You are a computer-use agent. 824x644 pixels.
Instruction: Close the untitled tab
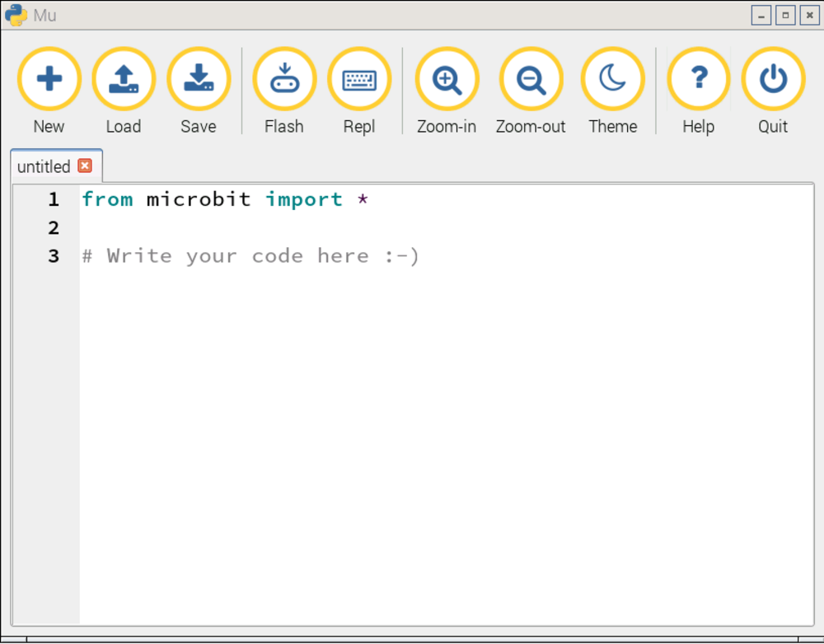coord(85,166)
